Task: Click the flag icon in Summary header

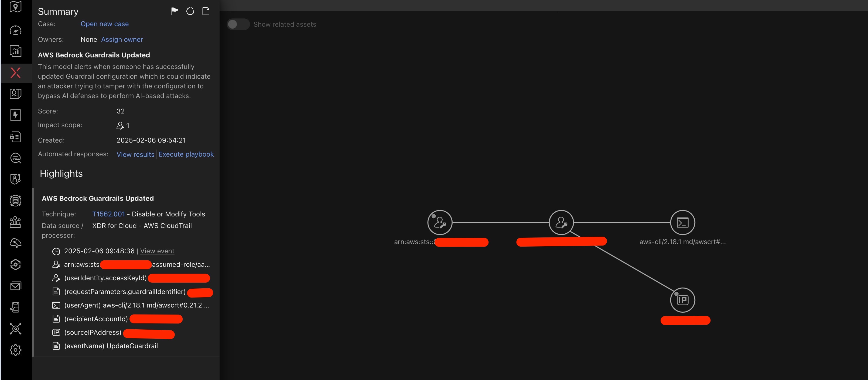Action: [x=174, y=11]
